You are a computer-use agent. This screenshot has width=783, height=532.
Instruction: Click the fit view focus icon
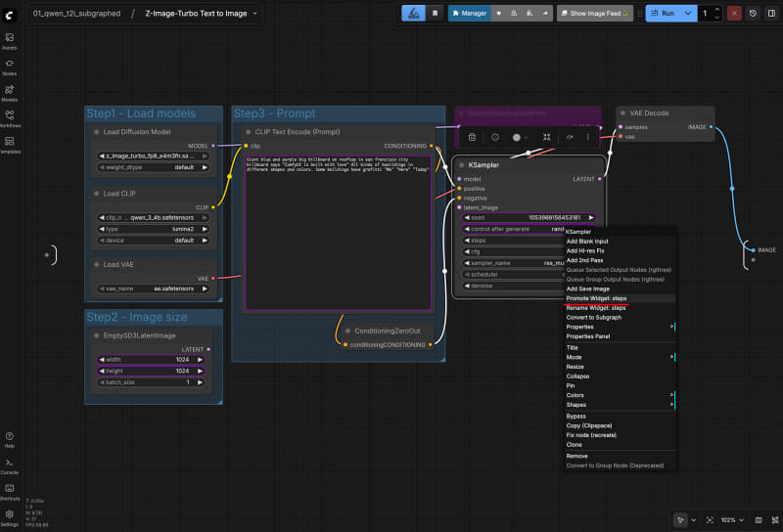(710, 520)
